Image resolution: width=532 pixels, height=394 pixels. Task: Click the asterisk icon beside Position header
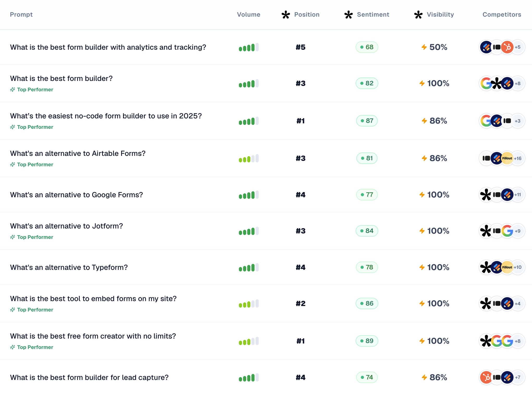[x=286, y=15]
